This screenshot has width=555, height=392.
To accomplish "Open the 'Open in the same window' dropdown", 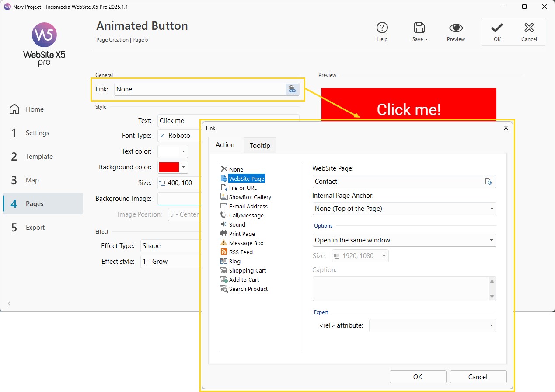I will (404, 240).
